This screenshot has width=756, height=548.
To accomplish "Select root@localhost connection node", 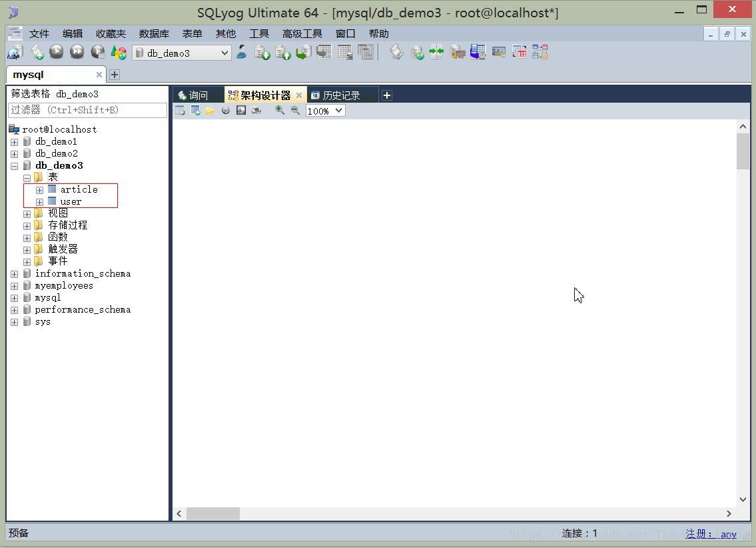I will (x=59, y=129).
